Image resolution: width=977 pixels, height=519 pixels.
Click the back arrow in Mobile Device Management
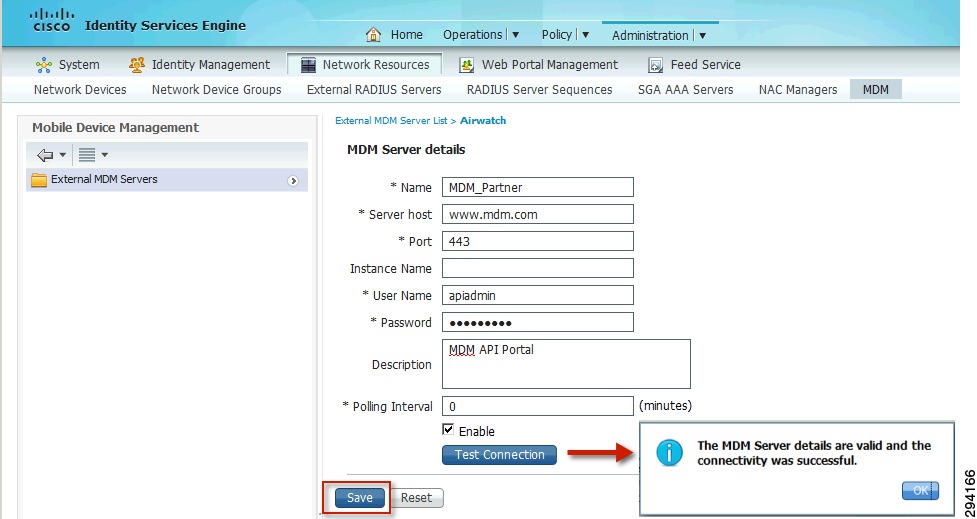tap(45, 155)
